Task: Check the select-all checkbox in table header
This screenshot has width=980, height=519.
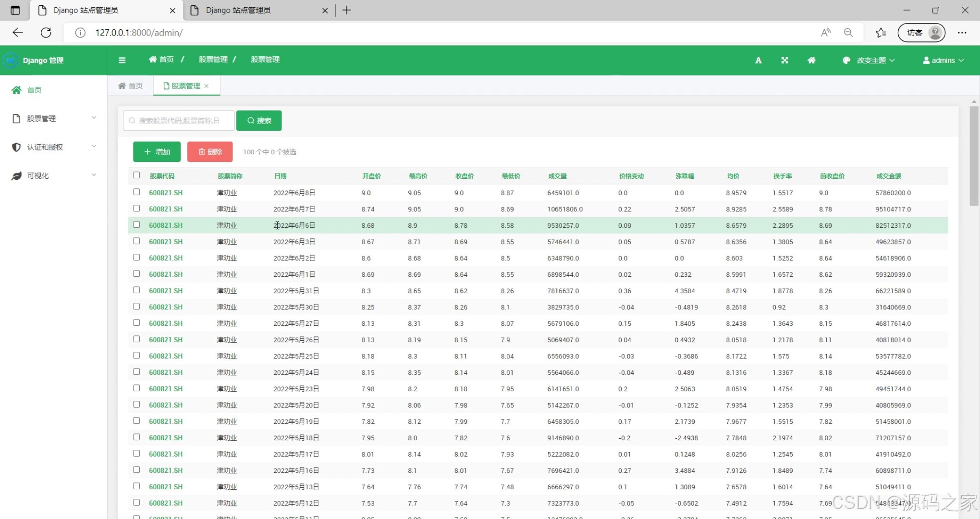Action: (x=136, y=175)
